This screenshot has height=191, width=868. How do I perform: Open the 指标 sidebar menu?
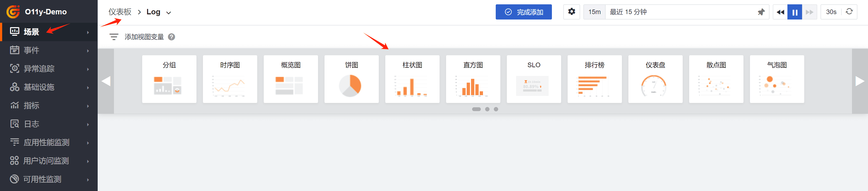(49, 106)
